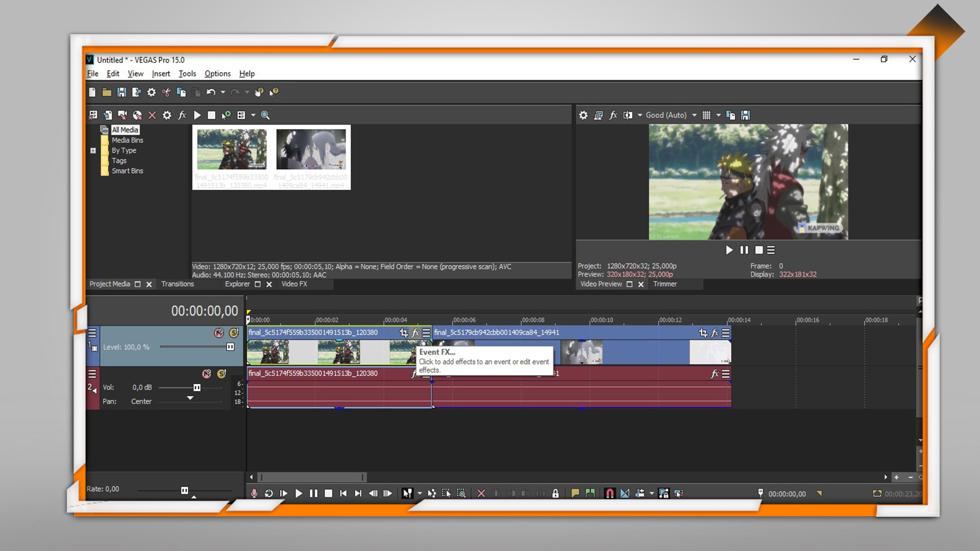Switch to the Trimmer tab
The image size is (980, 551).
(665, 284)
